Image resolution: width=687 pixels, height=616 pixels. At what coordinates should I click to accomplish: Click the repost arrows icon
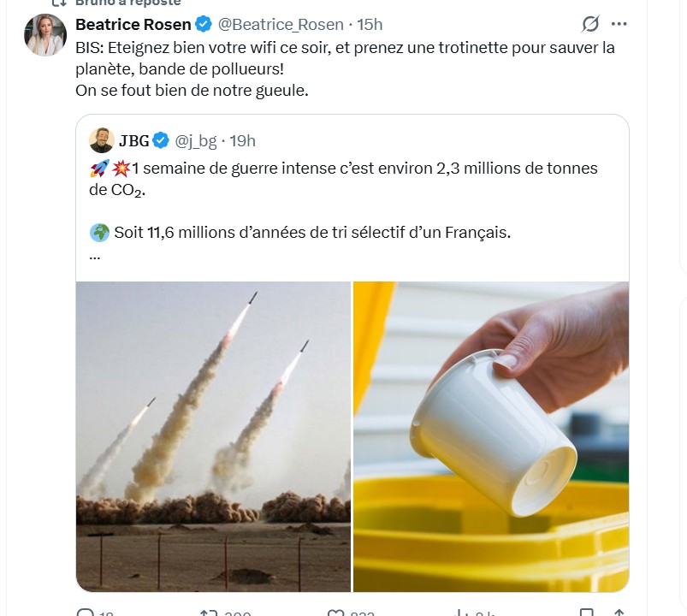click(x=208, y=613)
